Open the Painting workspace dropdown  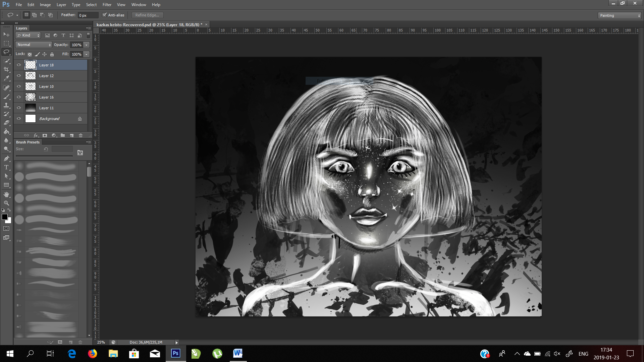coord(620,15)
